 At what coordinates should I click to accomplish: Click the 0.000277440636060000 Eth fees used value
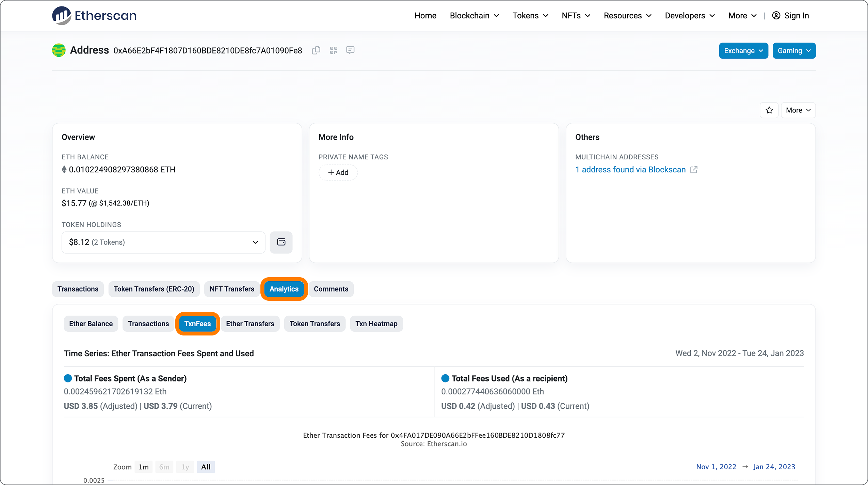click(x=492, y=392)
